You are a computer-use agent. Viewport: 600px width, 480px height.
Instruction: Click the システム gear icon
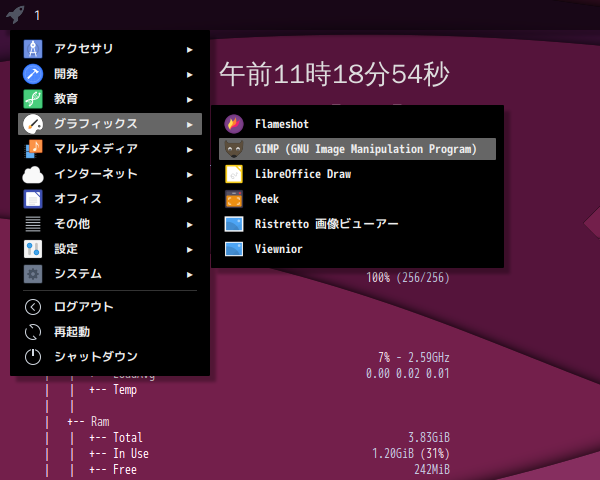[33, 274]
